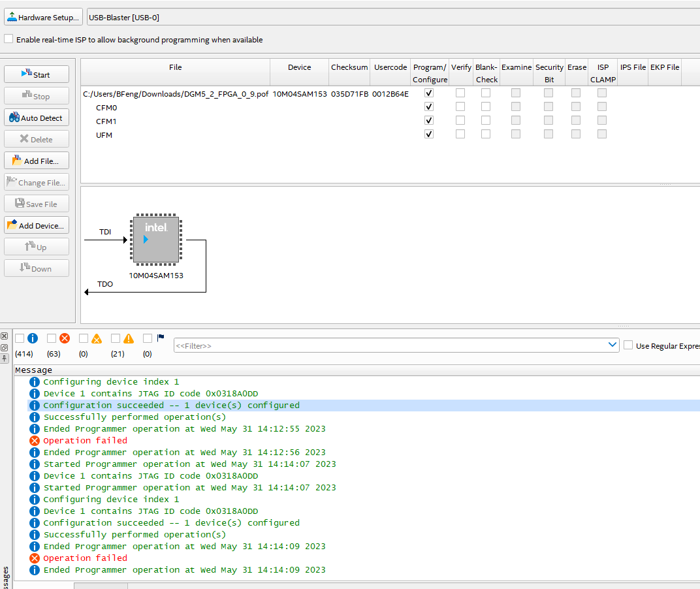The width and height of the screenshot is (700, 589).
Task: Select 'Configuring device index 1' top message
Action: 111,382
